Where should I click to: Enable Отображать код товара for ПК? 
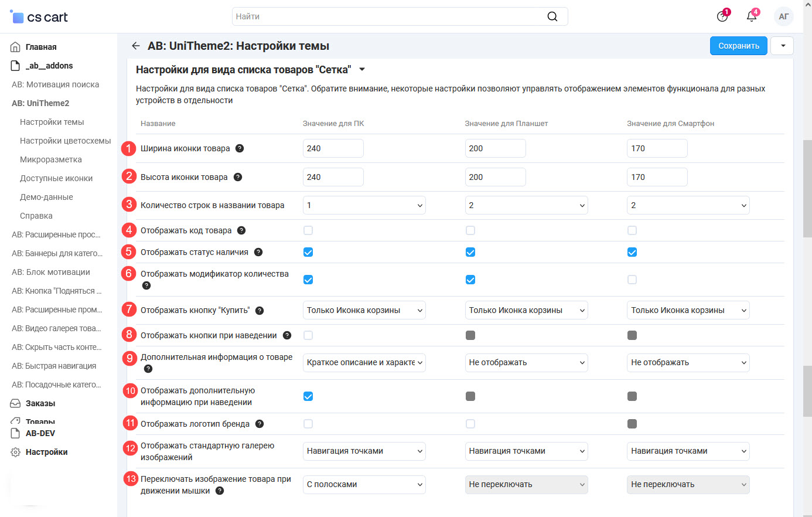[x=308, y=230]
